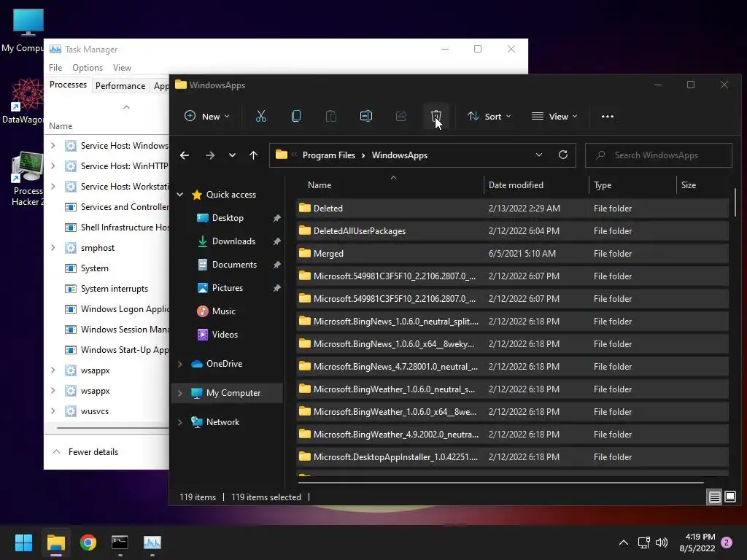Open the View dropdown menu
This screenshot has height=560, width=747.
pos(554,116)
